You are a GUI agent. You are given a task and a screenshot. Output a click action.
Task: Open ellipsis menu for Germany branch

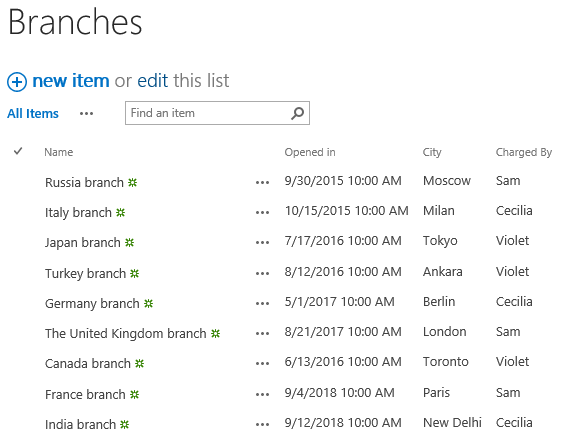pyautogui.click(x=262, y=303)
